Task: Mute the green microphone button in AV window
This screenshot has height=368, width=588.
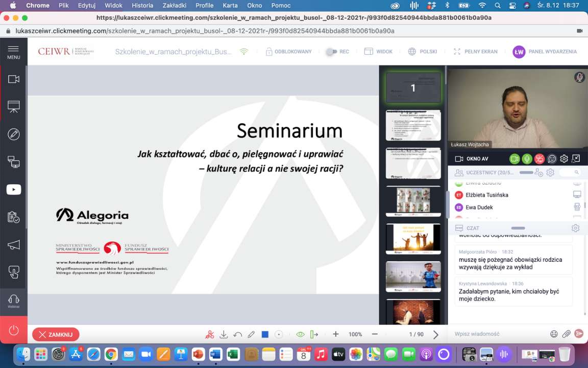Action: (526, 159)
